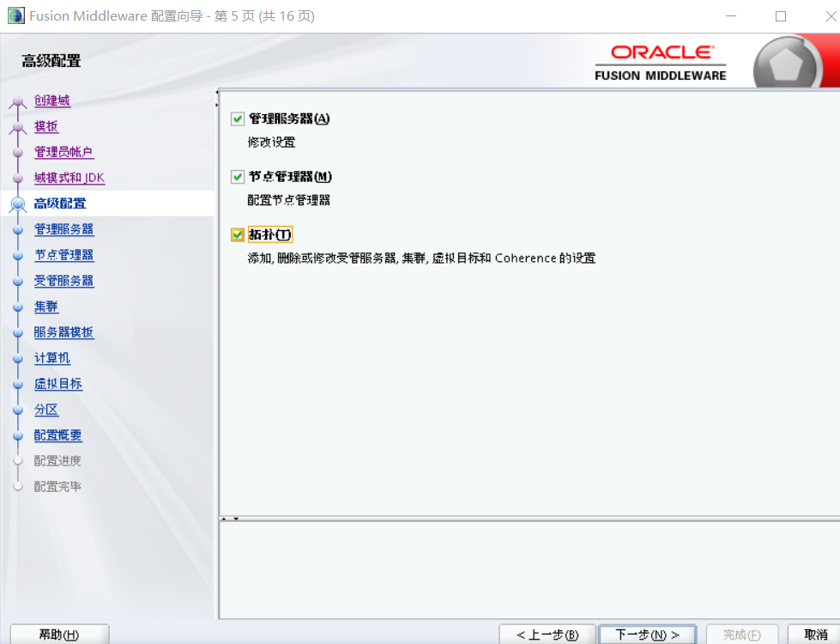Image resolution: width=840 pixels, height=644 pixels.
Task: Select the 受管服务器 step in sidebar
Action: click(x=64, y=281)
